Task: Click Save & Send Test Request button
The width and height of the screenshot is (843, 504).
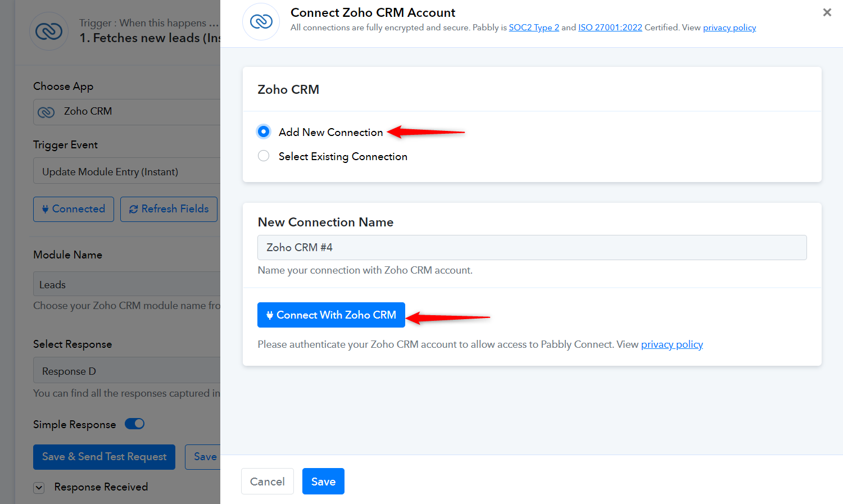Action: coord(104,457)
